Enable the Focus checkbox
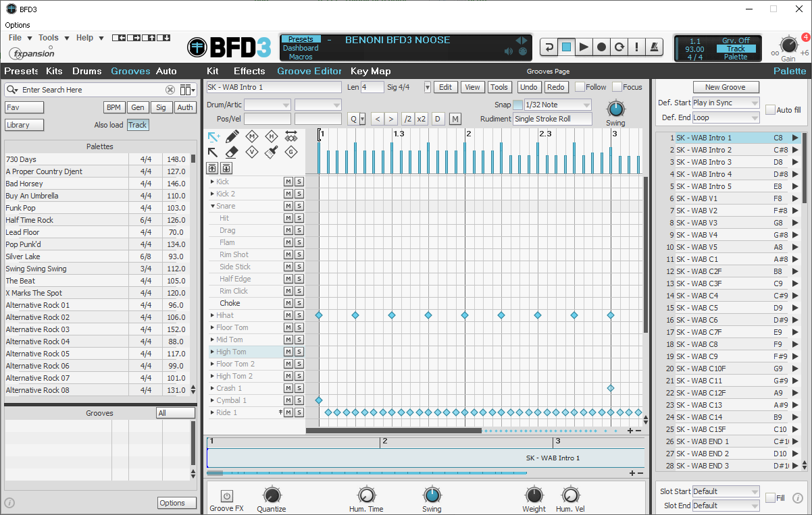This screenshot has height=515, width=812. (617, 87)
